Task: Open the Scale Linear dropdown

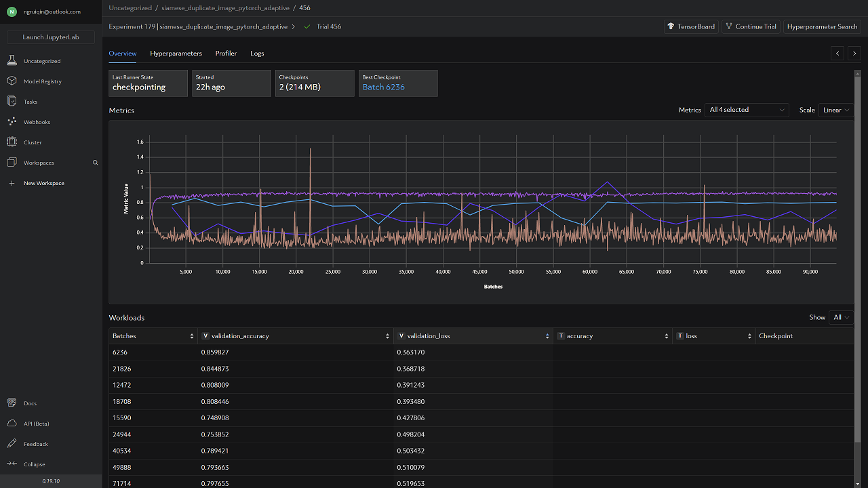Action: pos(836,110)
